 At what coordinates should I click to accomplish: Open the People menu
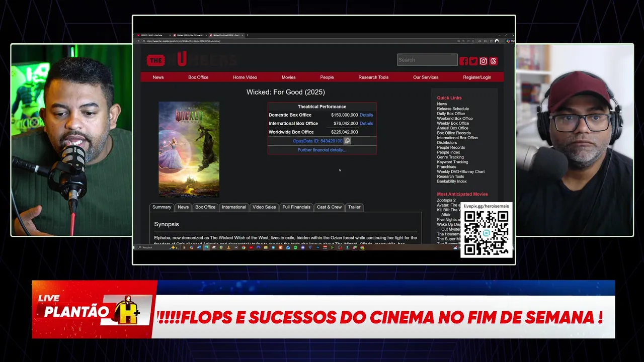point(327,77)
